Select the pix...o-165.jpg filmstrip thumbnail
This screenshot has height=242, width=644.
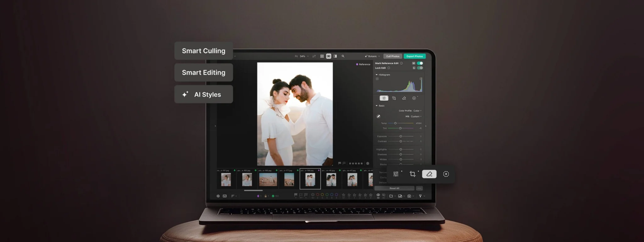268,180
